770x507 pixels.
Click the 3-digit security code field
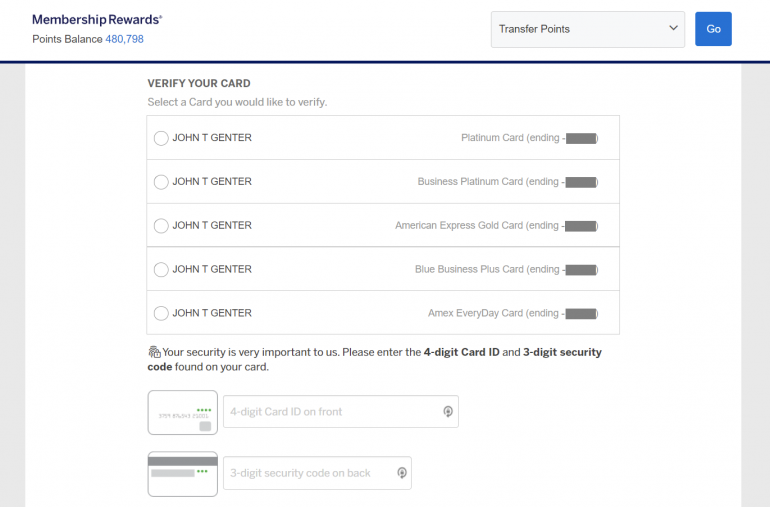(305, 473)
